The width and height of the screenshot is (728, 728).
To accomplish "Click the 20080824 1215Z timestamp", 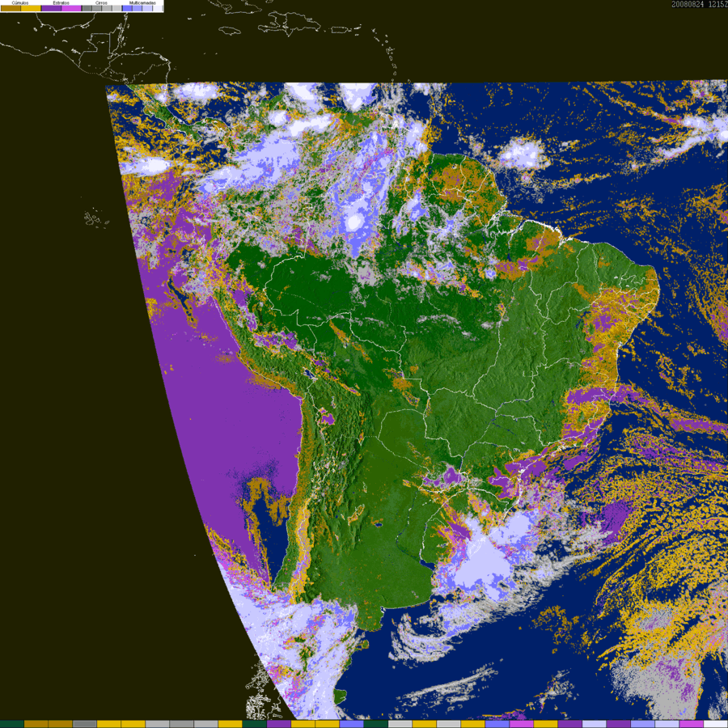I will pyautogui.click(x=699, y=4).
